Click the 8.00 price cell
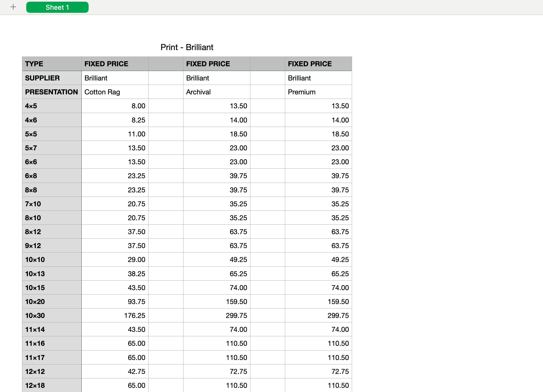543x392 pixels. tap(115, 106)
